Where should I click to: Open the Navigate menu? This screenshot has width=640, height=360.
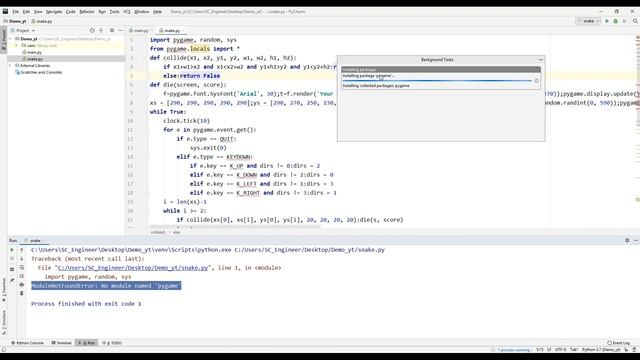coord(54,12)
